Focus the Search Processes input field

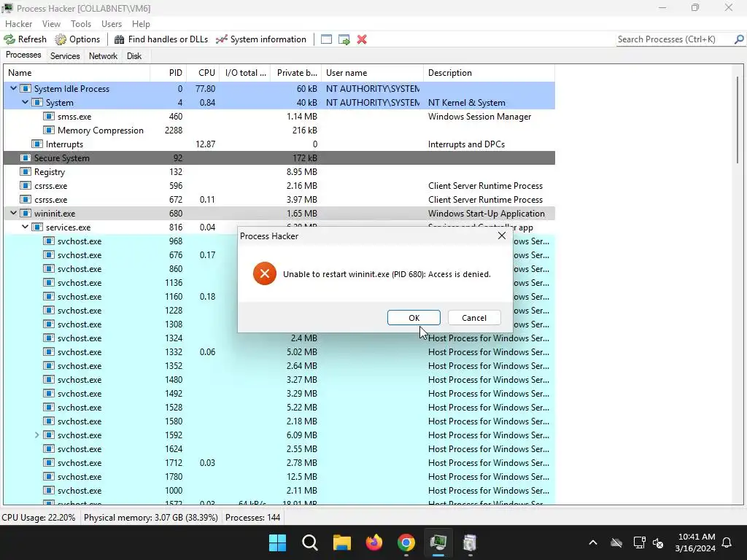pos(674,39)
